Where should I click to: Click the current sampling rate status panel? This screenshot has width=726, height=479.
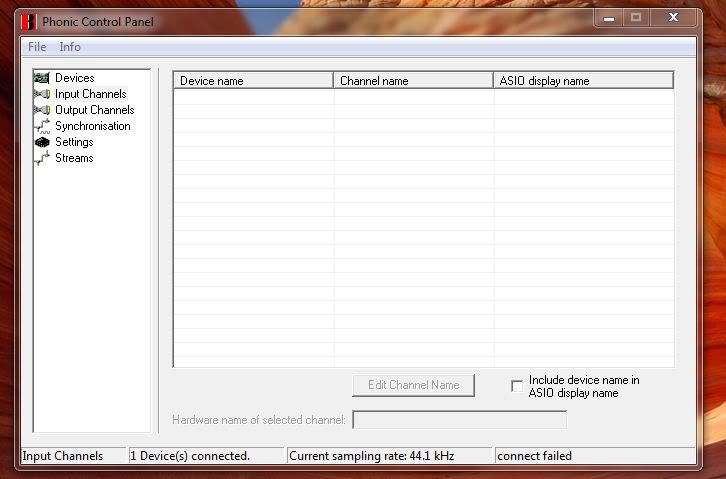point(388,456)
